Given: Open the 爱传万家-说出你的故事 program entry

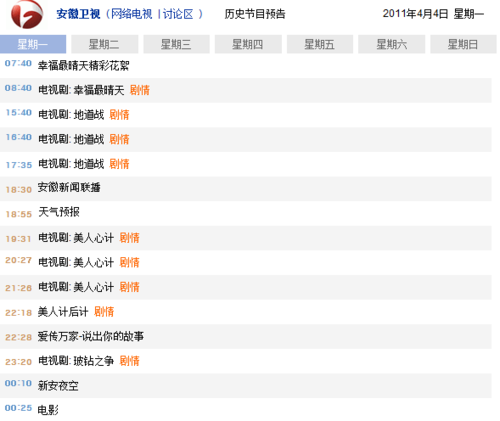Looking at the screenshot, I should (x=91, y=336).
